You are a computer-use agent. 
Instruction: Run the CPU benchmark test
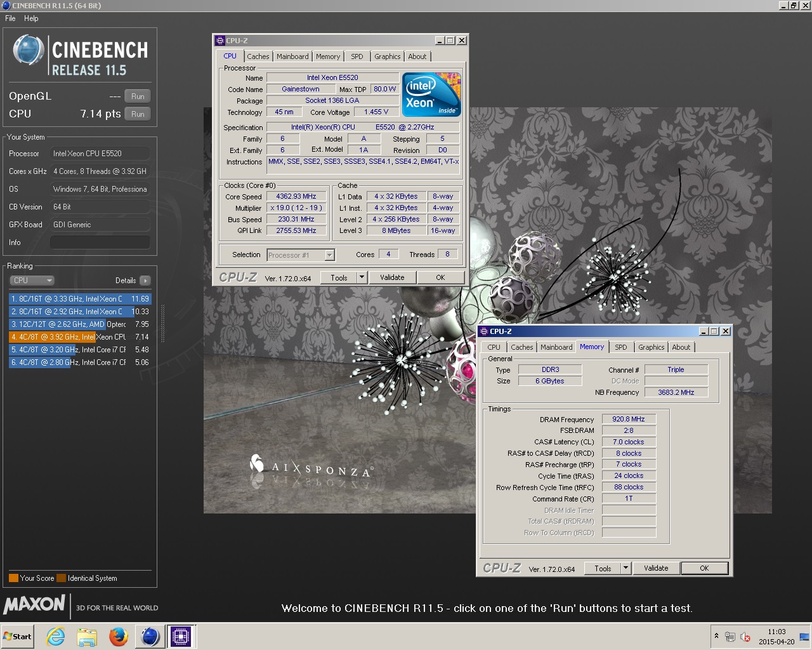(x=138, y=114)
